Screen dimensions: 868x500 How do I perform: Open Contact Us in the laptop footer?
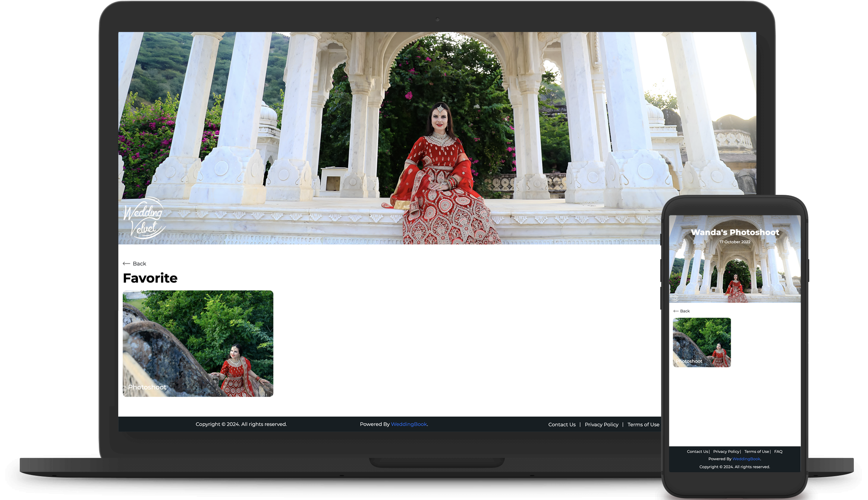pos(562,424)
